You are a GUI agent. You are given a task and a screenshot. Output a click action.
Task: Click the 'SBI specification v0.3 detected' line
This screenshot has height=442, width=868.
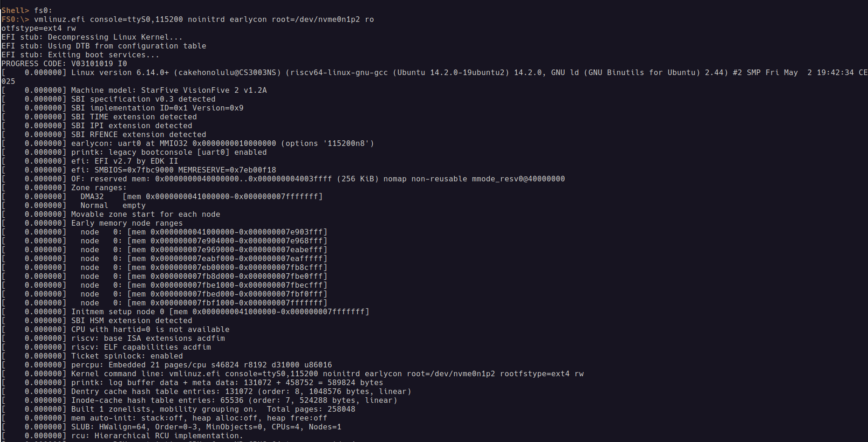pos(144,99)
